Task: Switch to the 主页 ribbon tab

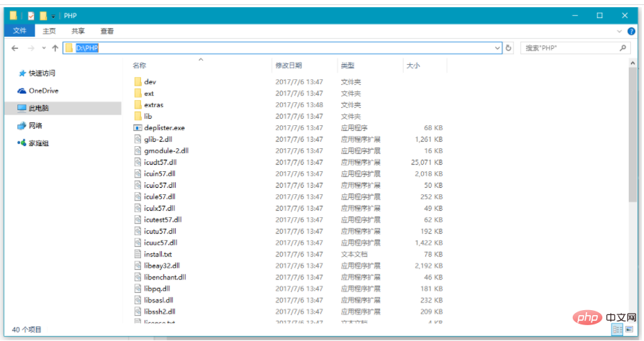Action: (49, 31)
